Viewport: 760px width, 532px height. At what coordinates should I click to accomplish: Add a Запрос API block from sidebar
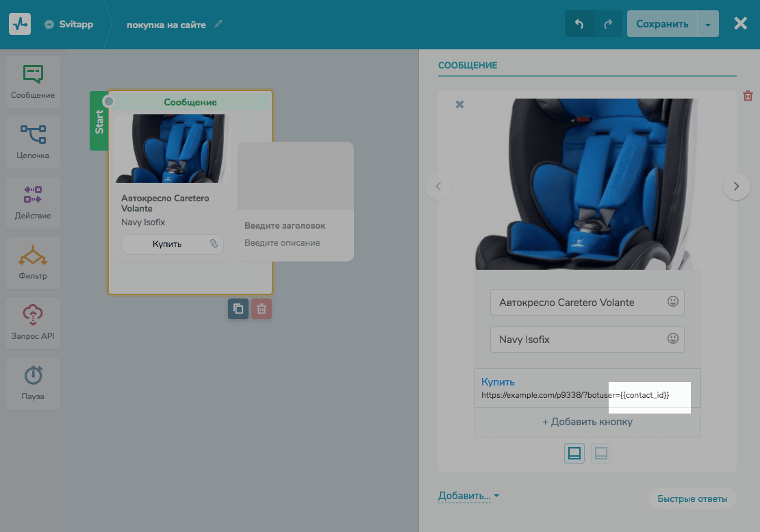click(x=33, y=322)
